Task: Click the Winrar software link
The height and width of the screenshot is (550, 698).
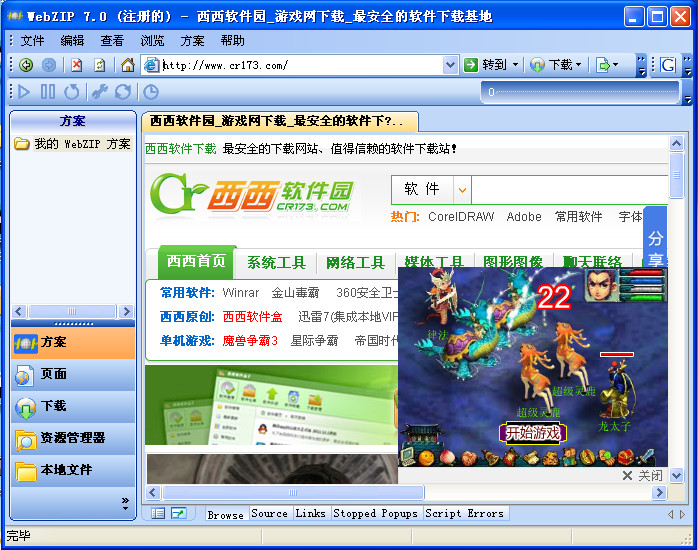Action: (x=241, y=292)
